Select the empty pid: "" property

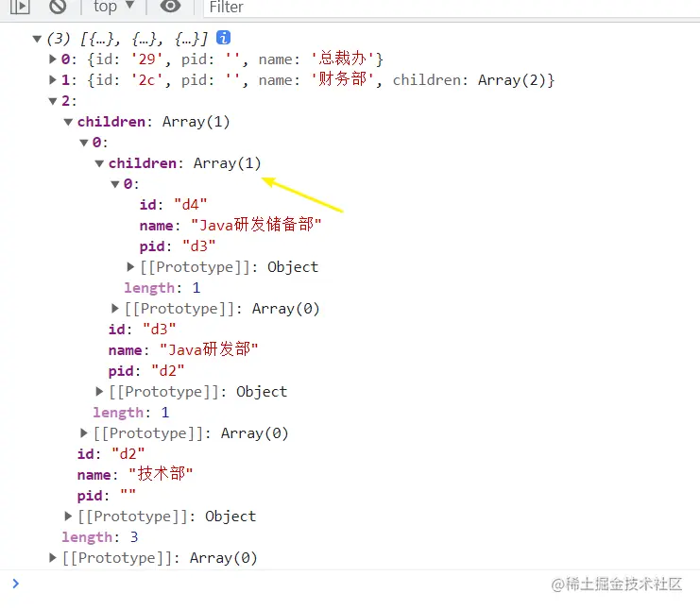106,496
